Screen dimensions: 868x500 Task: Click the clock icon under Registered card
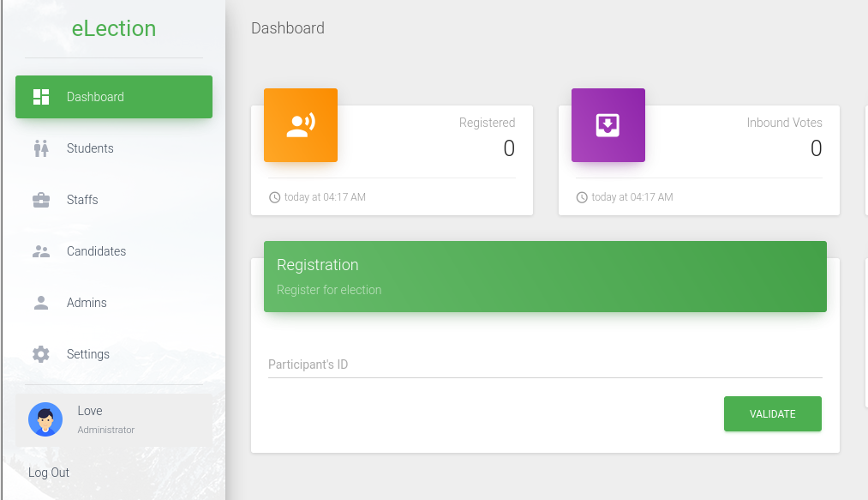pos(274,197)
